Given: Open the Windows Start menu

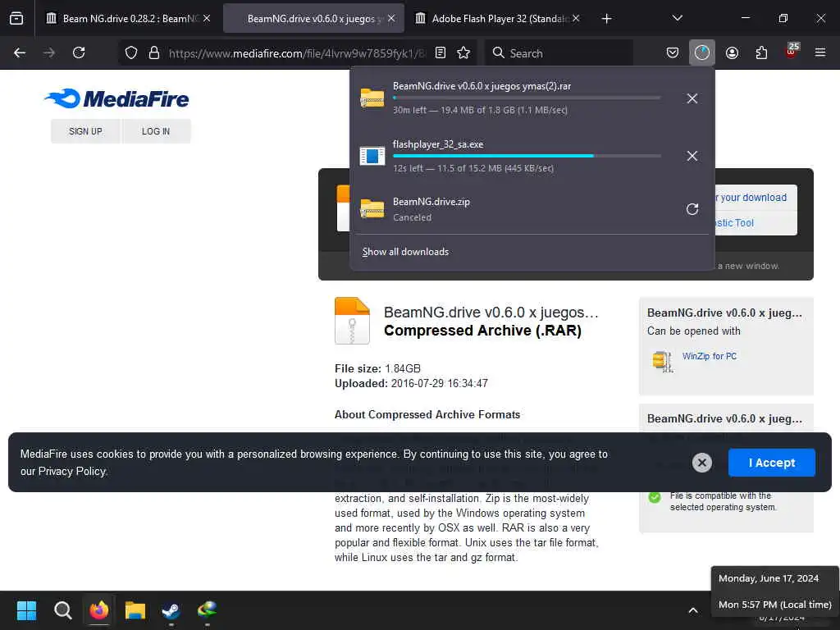Looking at the screenshot, I should [26, 610].
